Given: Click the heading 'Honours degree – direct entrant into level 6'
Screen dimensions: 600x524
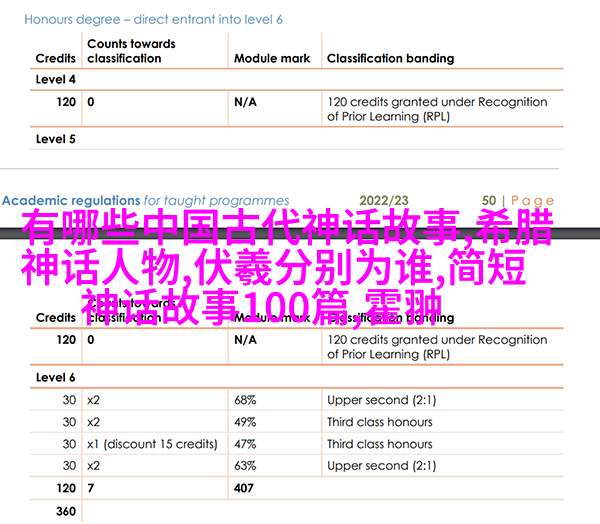Looking at the screenshot, I should click(x=153, y=20).
